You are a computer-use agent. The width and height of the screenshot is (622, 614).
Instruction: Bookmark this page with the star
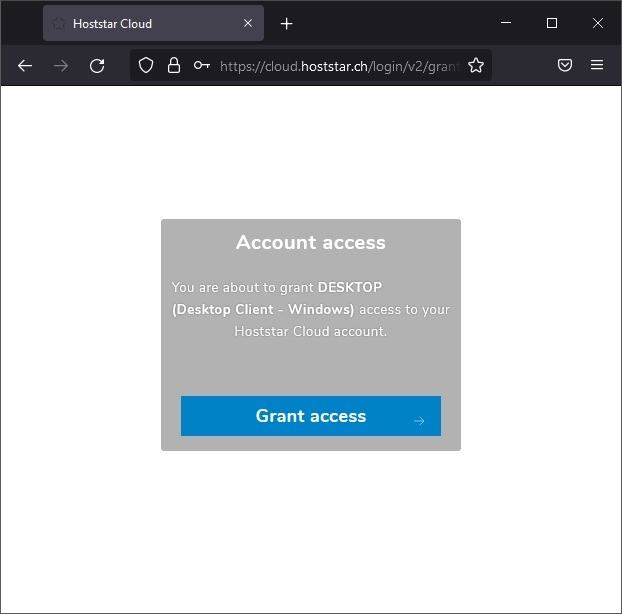coord(476,65)
